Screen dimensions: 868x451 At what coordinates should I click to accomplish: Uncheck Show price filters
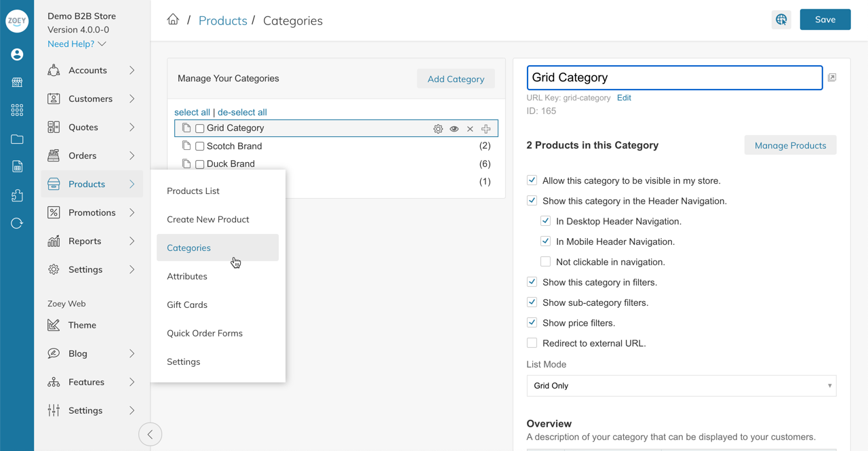(x=532, y=323)
